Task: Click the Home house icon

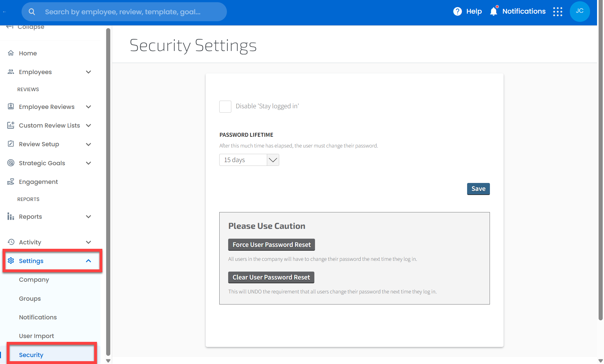Action: click(x=11, y=53)
